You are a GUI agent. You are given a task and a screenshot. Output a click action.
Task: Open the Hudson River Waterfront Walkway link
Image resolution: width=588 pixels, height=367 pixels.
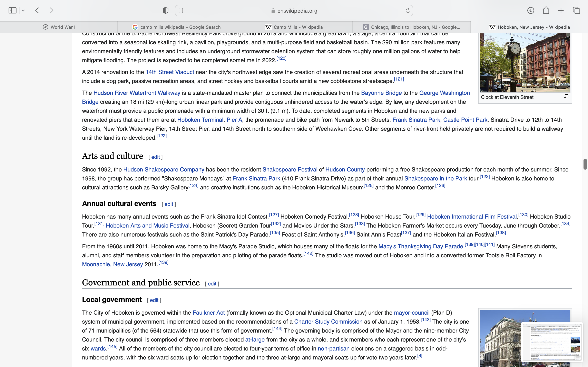click(137, 93)
